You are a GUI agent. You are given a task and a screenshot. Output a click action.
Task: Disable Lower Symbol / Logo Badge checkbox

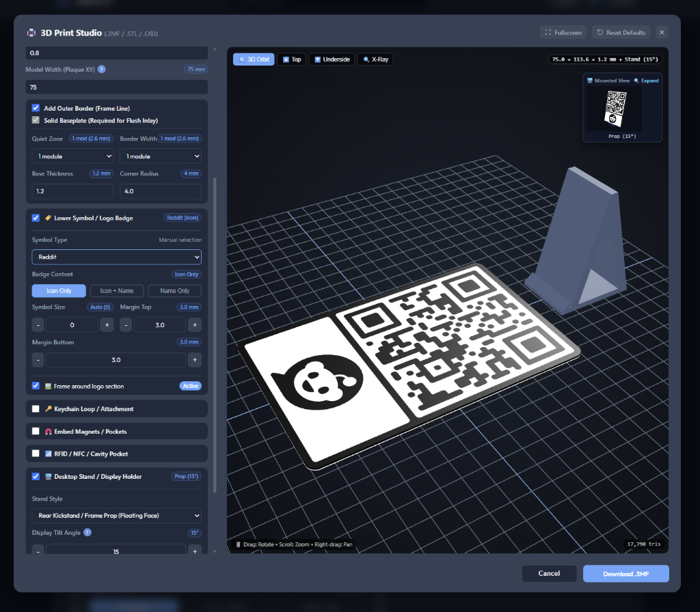[x=36, y=218]
